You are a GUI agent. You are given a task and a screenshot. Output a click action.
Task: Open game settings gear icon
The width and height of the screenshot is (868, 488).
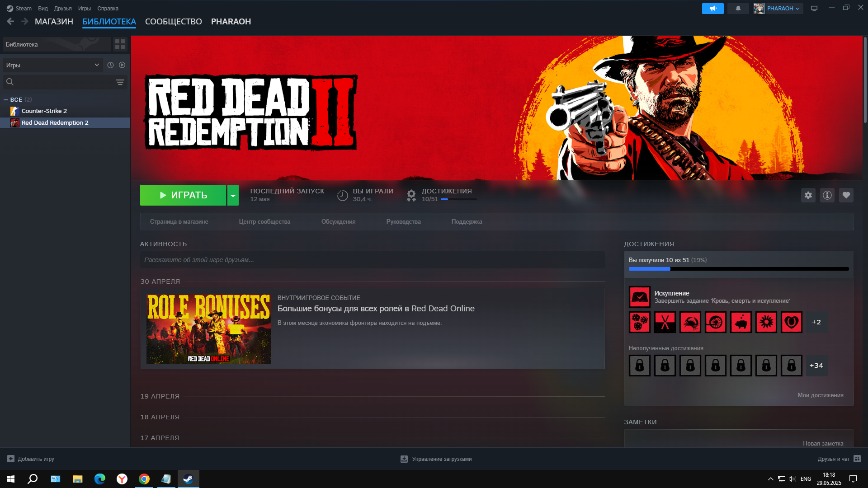pos(808,195)
